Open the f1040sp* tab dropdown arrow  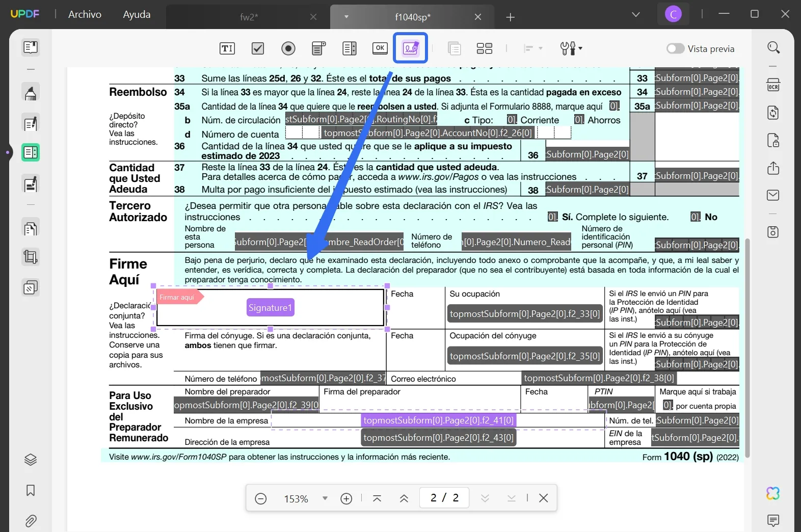(346, 17)
